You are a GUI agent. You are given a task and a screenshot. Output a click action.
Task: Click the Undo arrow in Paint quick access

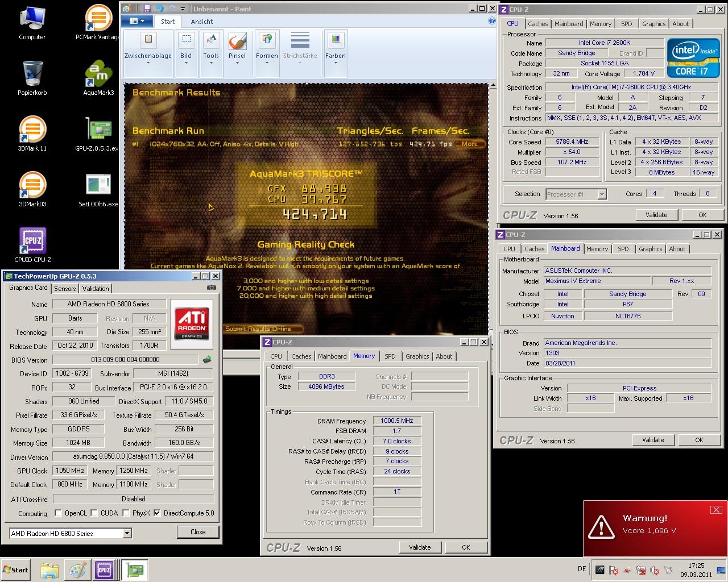click(x=159, y=9)
